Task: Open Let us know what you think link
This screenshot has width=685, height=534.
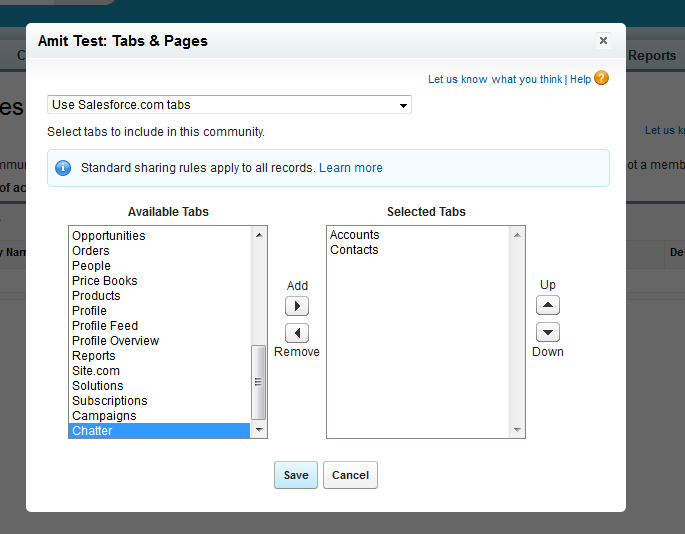Action: click(x=495, y=79)
